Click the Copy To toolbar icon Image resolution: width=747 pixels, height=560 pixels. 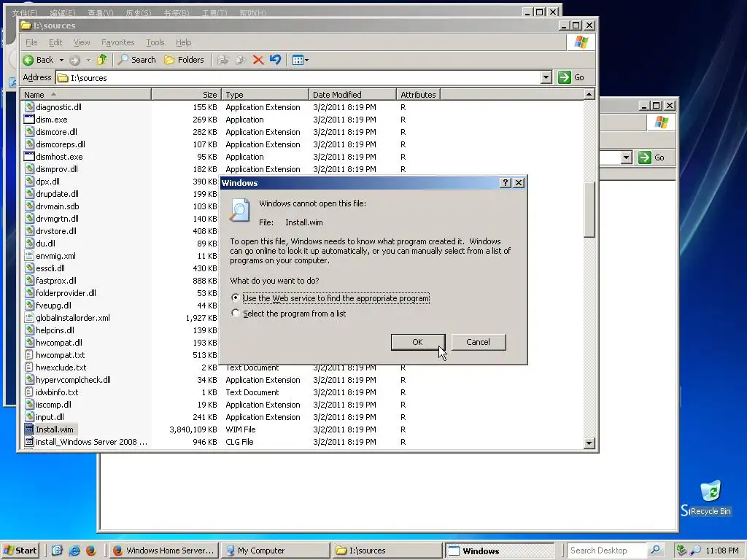click(240, 60)
